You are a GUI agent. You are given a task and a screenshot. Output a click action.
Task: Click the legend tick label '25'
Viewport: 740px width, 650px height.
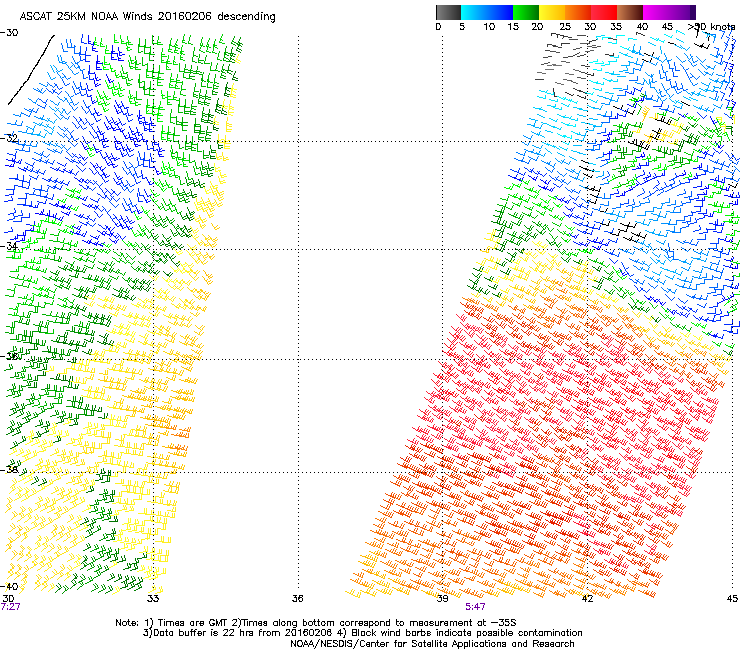(565, 26)
